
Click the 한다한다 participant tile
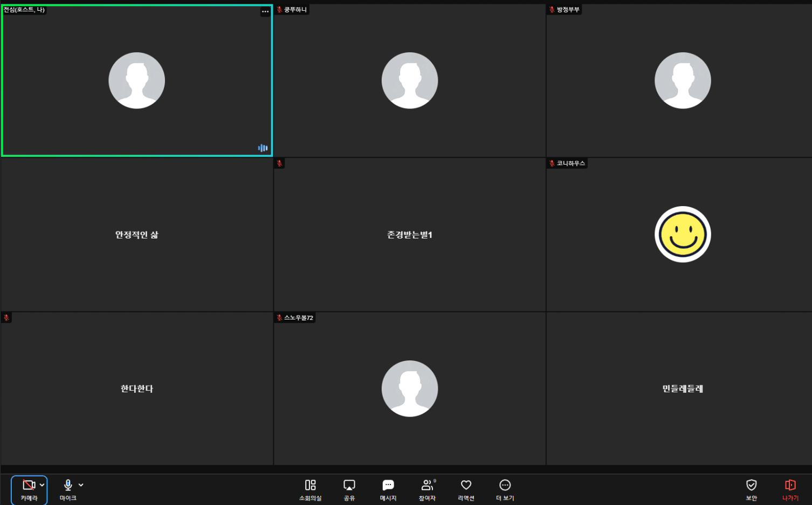coord(136,388)
